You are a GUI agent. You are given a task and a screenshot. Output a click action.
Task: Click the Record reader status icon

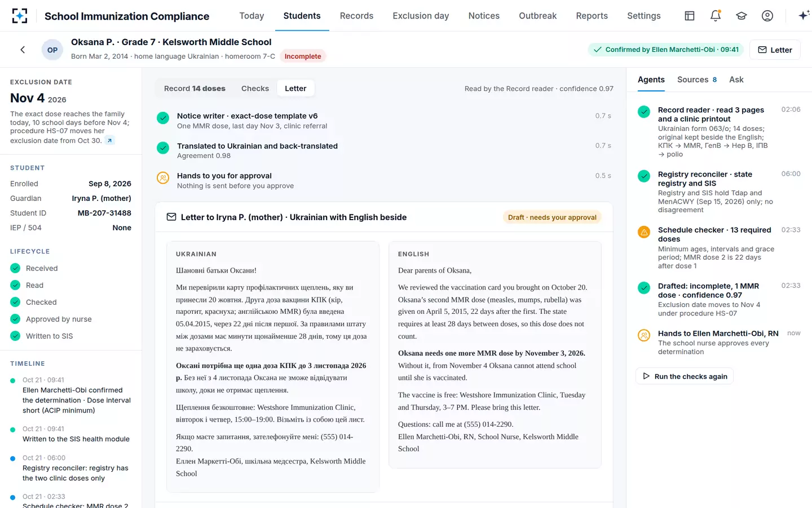(x=644, y=112)
